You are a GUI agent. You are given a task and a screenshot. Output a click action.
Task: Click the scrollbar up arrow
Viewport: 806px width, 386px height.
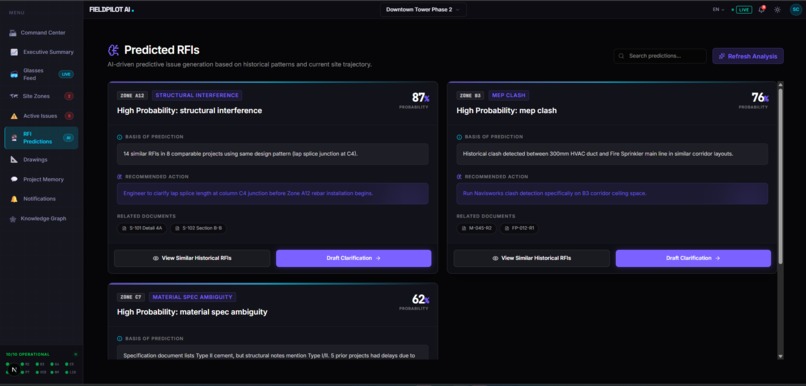point(780,84)
